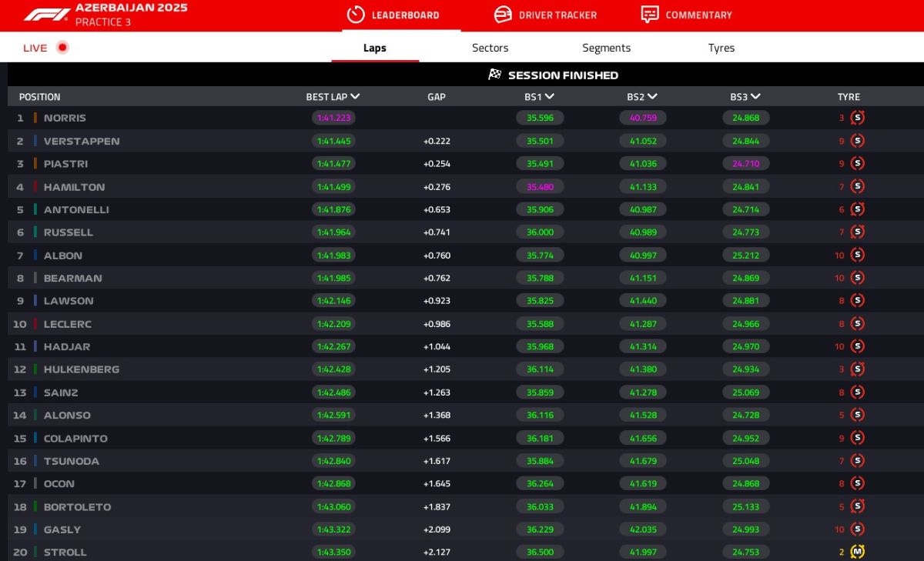Click the F1 logo in header
The image size is (924, 561).
pyautogui.click(x=45, y=15)
